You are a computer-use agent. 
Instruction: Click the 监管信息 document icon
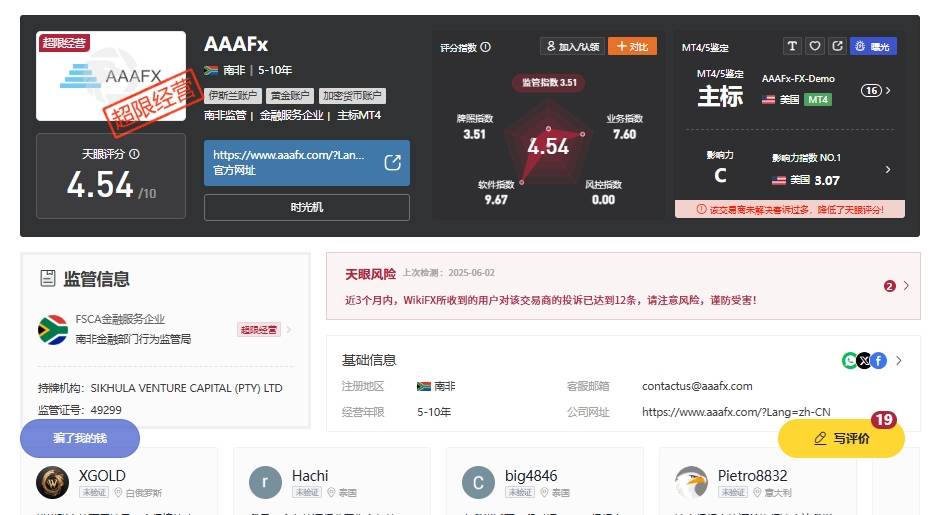coord(48,278)
